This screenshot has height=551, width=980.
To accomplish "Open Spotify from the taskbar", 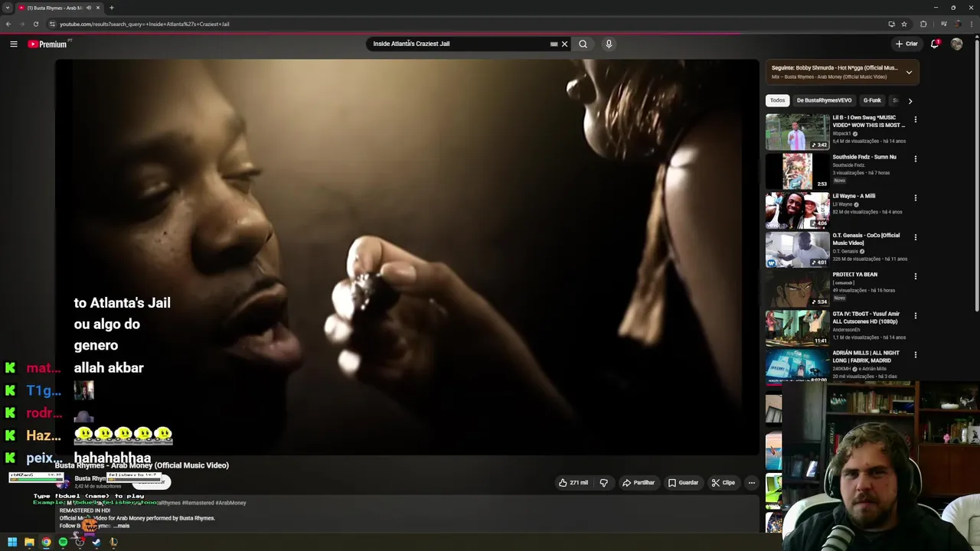I will coord(63,542).
